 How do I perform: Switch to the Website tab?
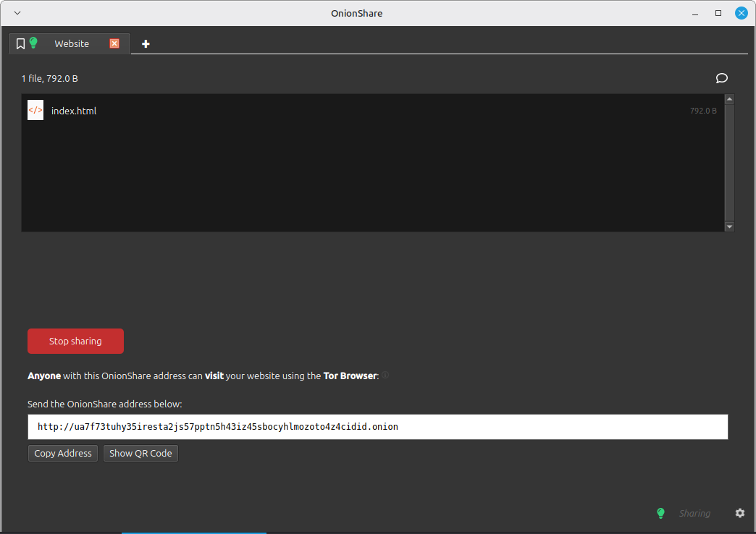pos(72,43)
